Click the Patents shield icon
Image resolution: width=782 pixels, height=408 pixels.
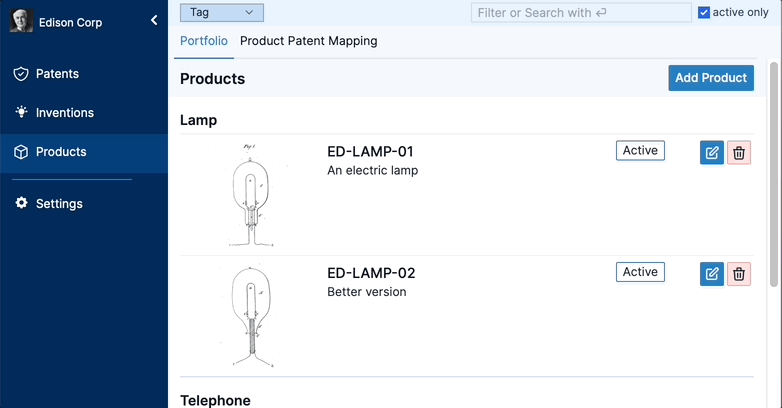click(x=21, y=74)
